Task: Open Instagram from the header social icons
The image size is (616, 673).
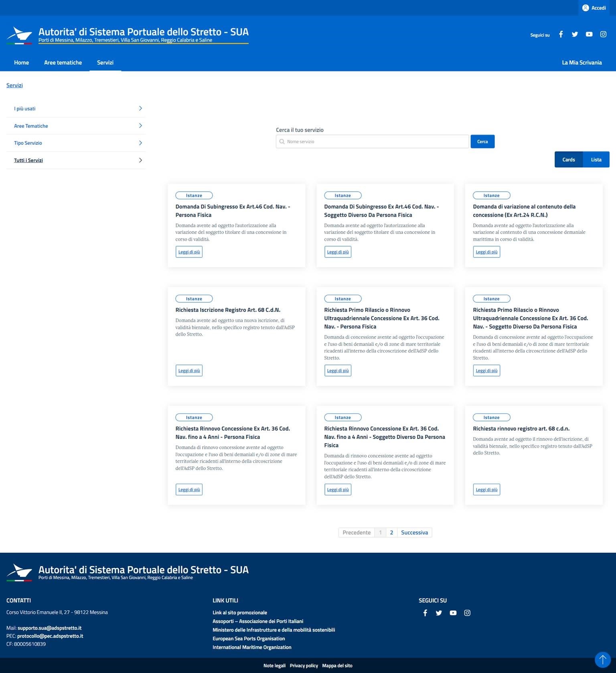Action: coord(603,34)
